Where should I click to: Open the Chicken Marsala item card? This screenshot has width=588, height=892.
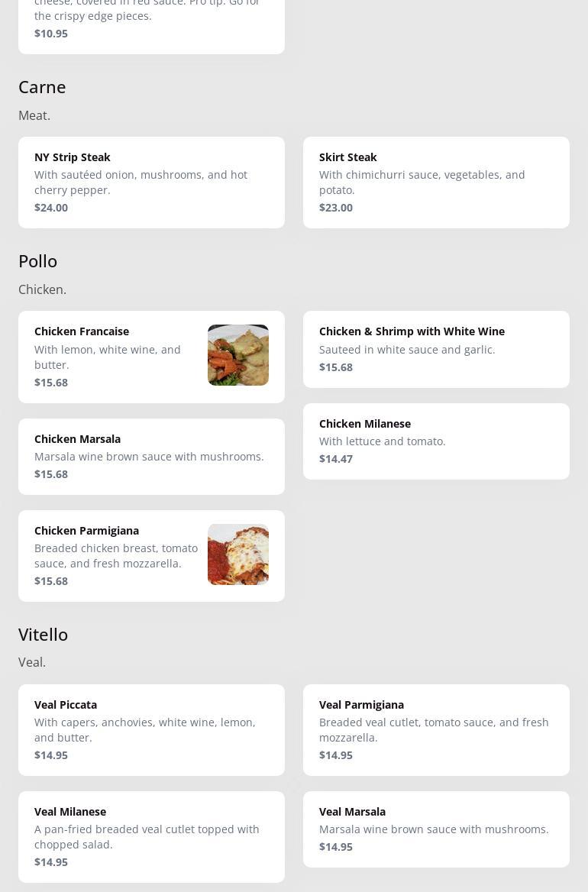tap(151, 456)
